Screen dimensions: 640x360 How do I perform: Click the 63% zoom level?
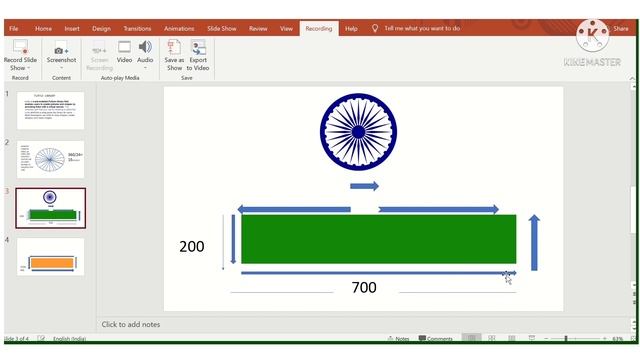[618, 339]
